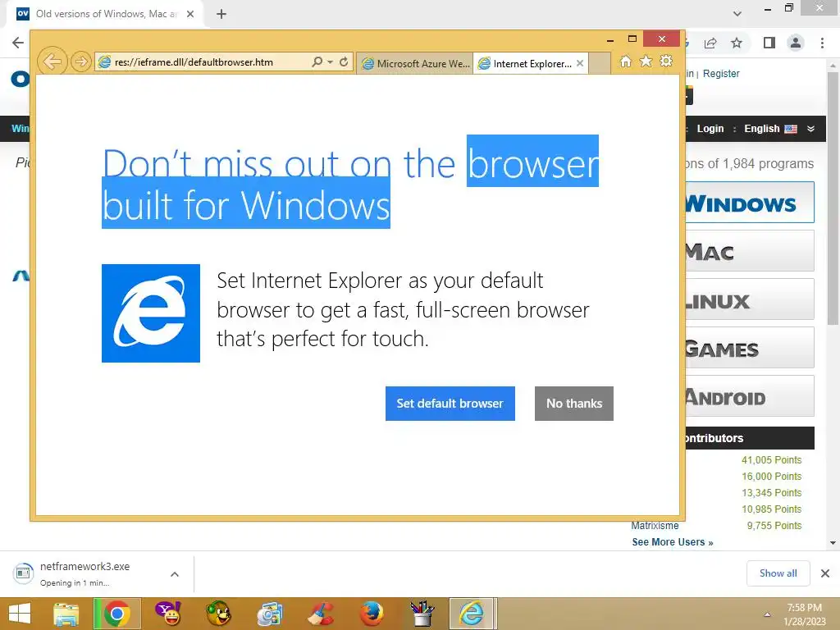Viewport: 840px width, 630px height.
Task: Open File Explorer from taskbar
Action: 66,614
